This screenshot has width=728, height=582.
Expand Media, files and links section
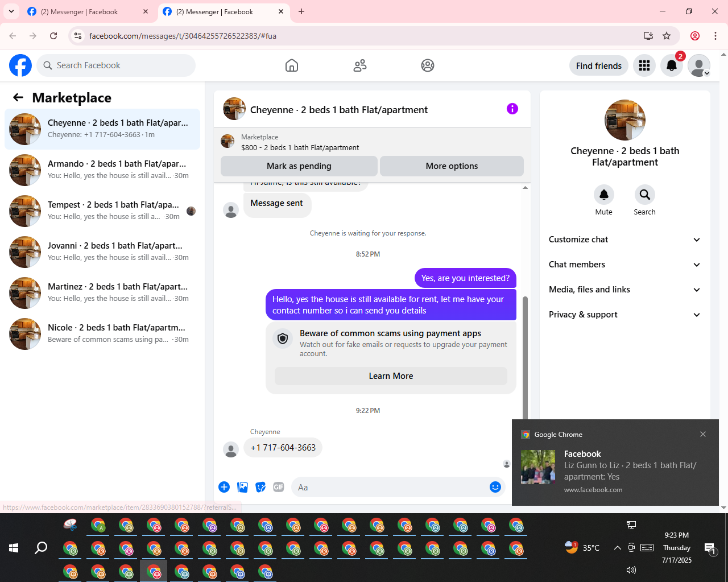[625, 290]
